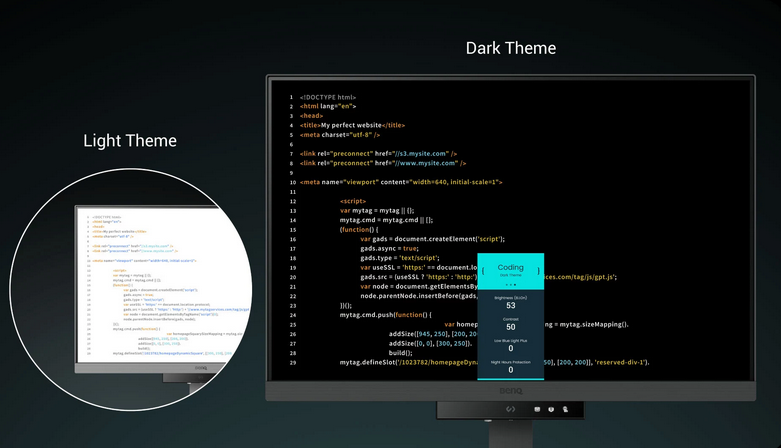Click the "var useSSL" line 19
The width and height of the screenshot is (781, 448).
pyautogui.click(x=418, y=267)
